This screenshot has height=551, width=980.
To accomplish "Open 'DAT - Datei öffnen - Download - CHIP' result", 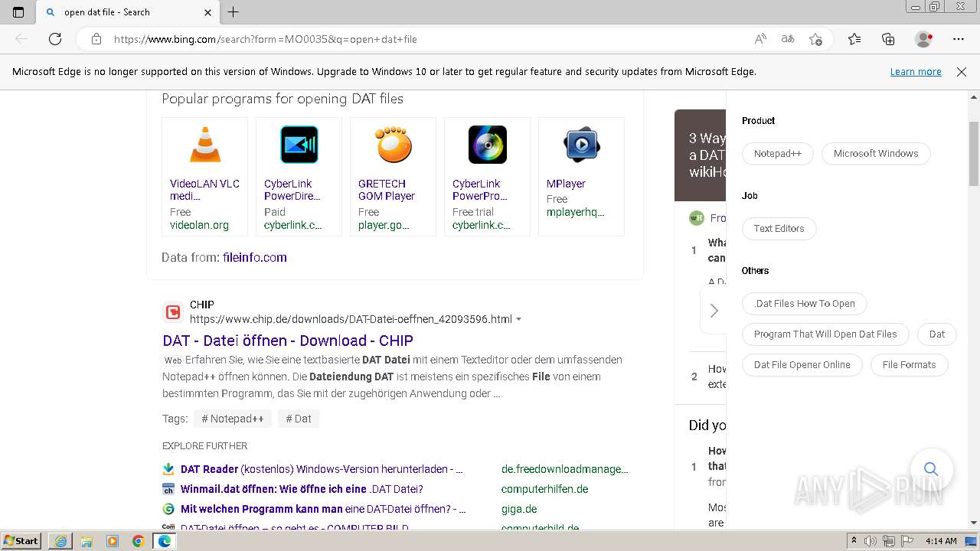I will coord(288,341).
